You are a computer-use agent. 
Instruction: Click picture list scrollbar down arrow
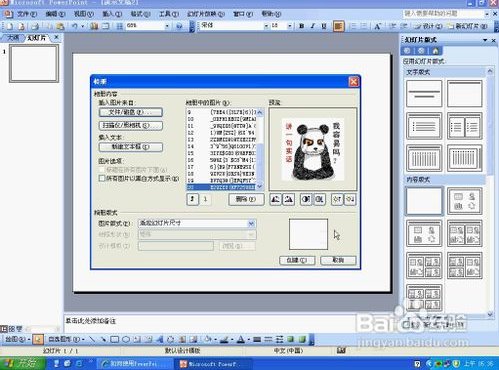(260, 187)
